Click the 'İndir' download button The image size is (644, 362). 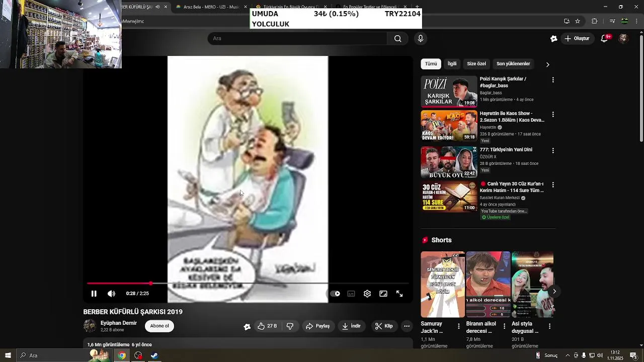[351, 326]
